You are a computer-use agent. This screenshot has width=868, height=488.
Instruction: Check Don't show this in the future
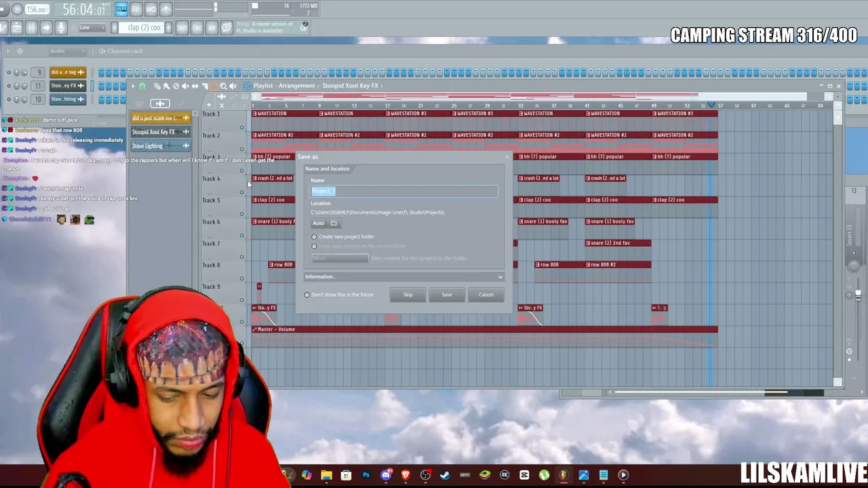click(x=338, y=295)
